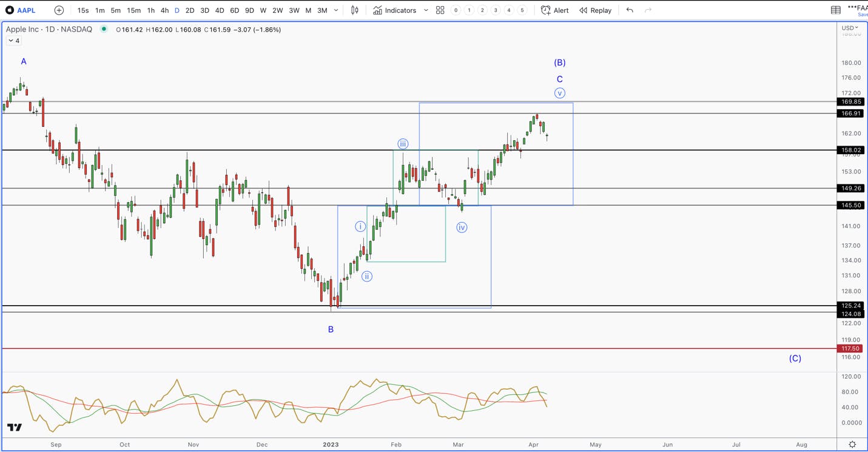Viewport: 868px width, 452px height.
Task: Open the watchlist table panel icon
Action: pos(836,10)
